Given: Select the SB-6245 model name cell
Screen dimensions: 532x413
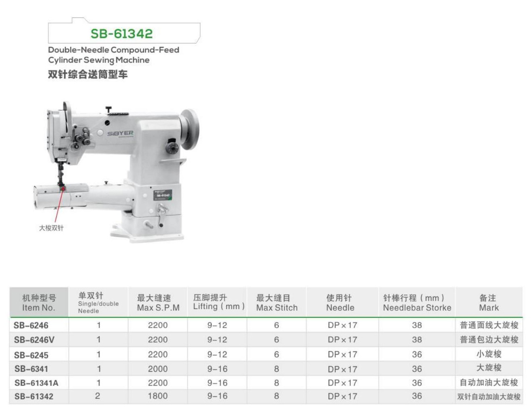Looking at the screenshot, I should pos(31,355).
